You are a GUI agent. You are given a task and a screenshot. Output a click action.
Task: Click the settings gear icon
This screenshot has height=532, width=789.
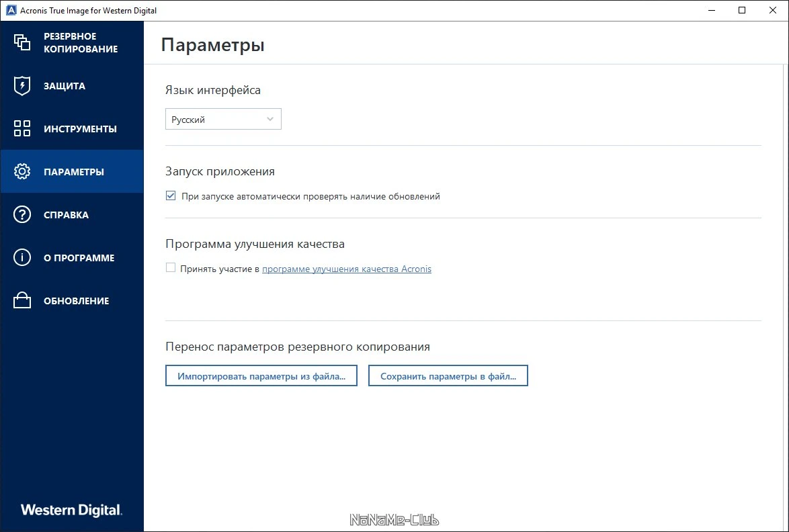tap(22, 171)
